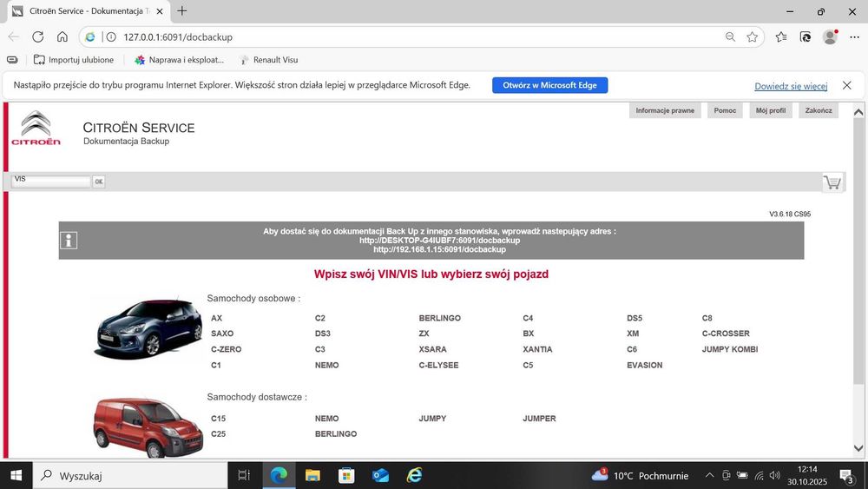This screenshot has width=868, height=489.
Task: Click the passenger car DS3 image
Action: click(149, 327)
